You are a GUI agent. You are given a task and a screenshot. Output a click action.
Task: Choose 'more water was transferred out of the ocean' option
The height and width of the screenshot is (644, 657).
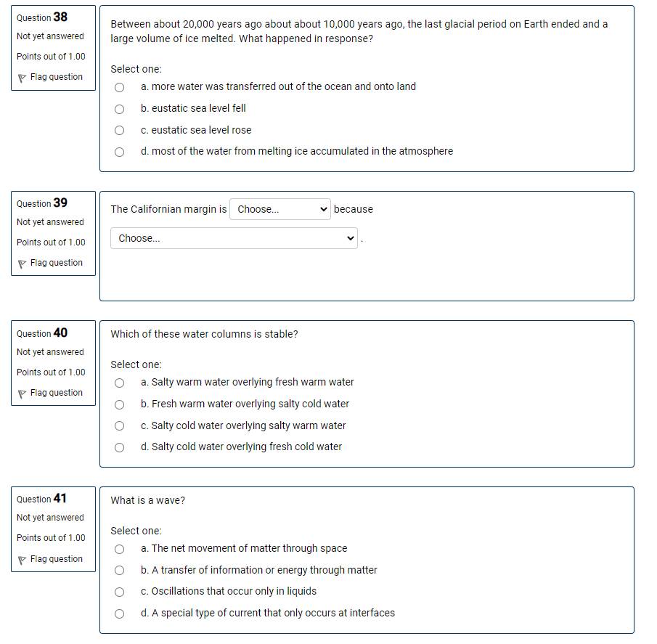coord(119,87)
